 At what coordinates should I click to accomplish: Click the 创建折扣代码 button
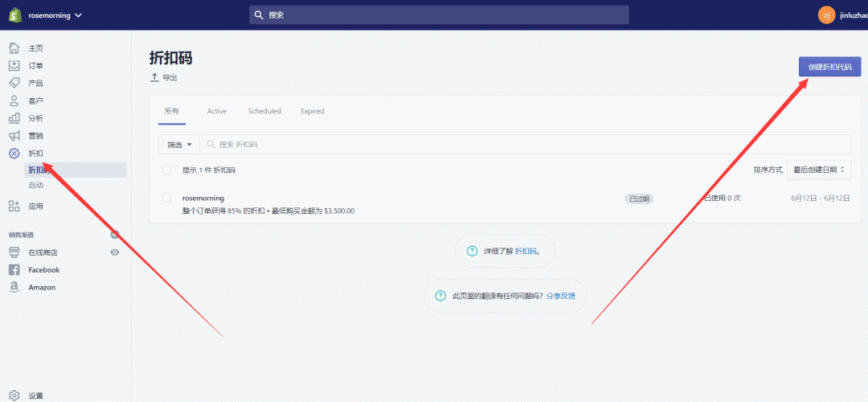[x=829, y=67]
